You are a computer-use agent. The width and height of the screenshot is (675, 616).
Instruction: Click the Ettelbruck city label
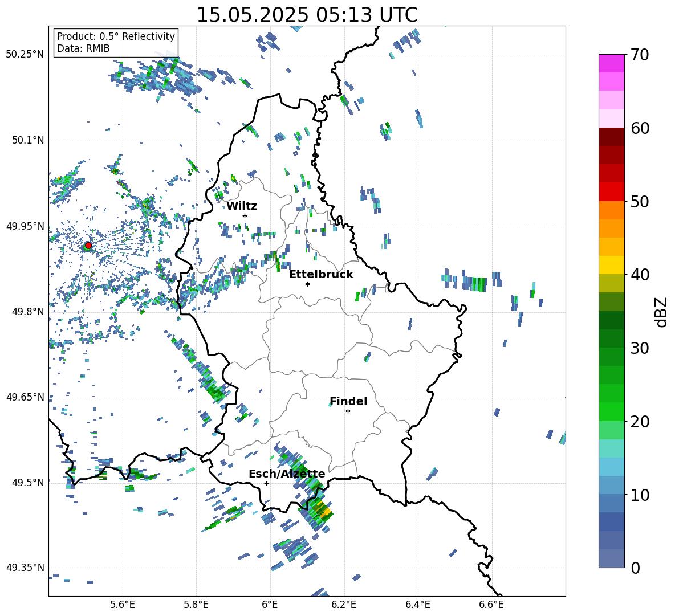(321, 275)
